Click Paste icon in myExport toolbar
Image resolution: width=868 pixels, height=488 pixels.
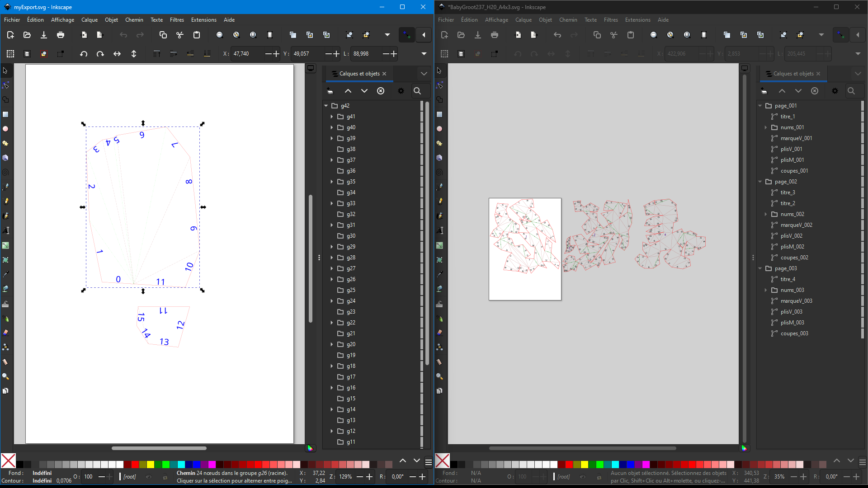pos(197,35)
